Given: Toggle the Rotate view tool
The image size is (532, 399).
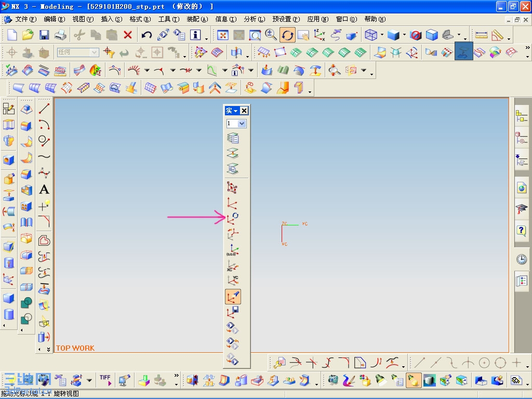Looking at the screenshot, I should (287, 35).
